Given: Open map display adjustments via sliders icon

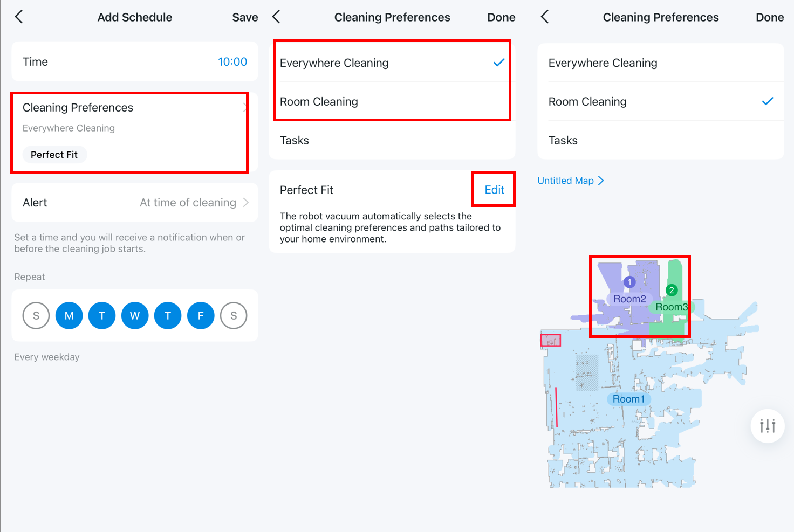Looking at the screenshot, I should tap(767, 425).
